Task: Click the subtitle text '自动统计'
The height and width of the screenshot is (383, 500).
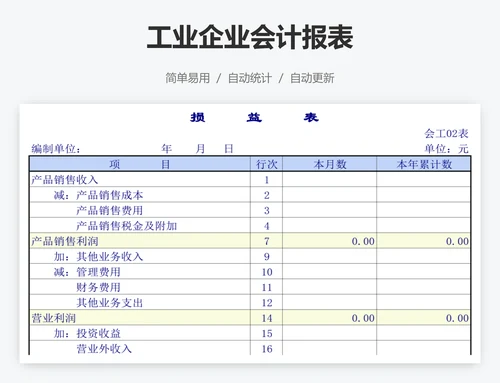Action: [250, 78]
